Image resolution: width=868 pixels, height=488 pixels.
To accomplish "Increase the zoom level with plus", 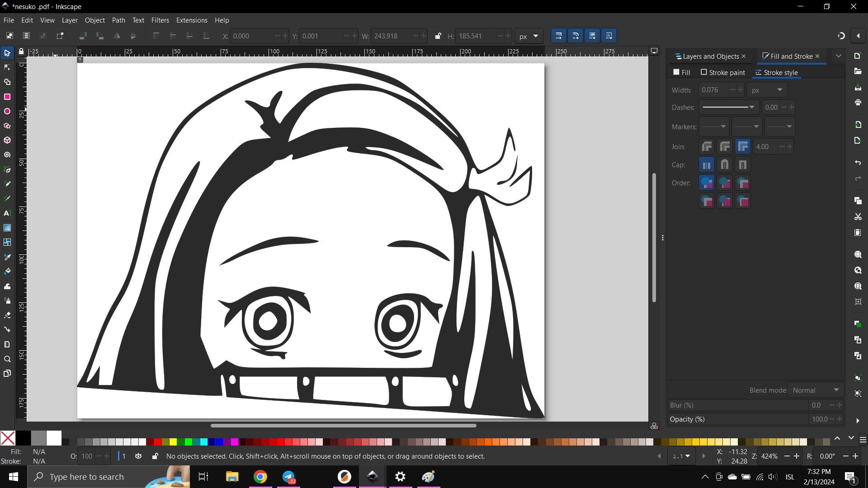I will (x=797, y=456).
